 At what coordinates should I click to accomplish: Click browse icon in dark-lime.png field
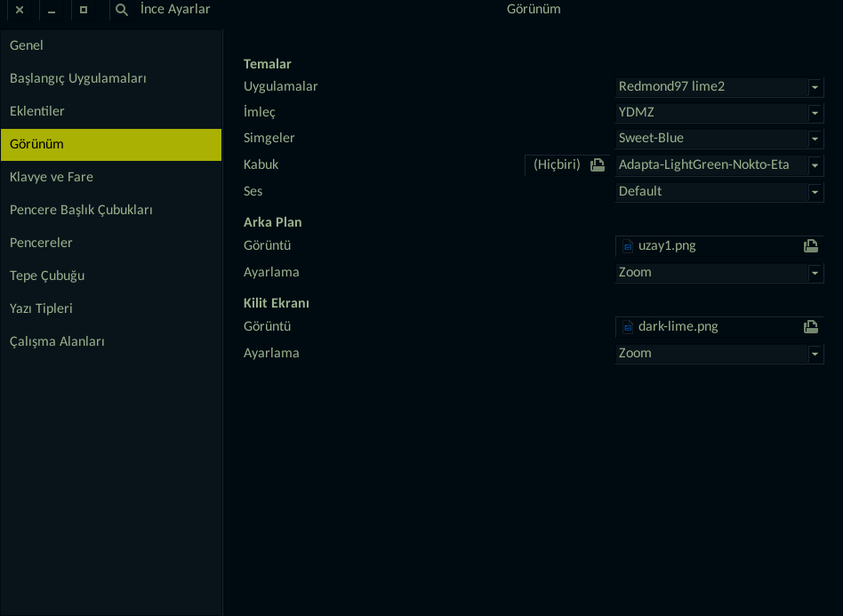point(811,327)
